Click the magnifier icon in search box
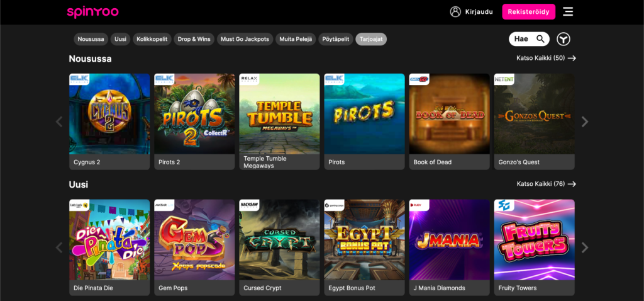Viewport: 644px width, 301px height. click(540, 39)
